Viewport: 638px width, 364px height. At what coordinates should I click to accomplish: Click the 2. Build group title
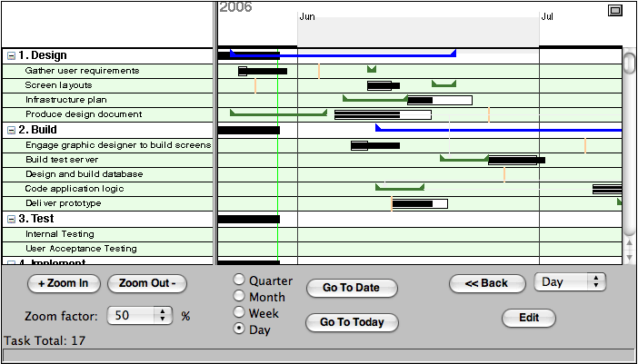[x=38, y=131]
